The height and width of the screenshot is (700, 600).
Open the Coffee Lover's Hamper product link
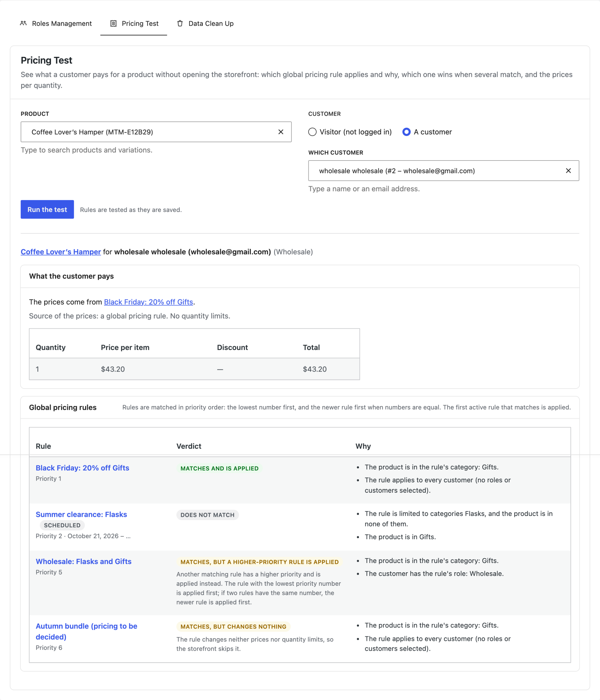point(61,252)
